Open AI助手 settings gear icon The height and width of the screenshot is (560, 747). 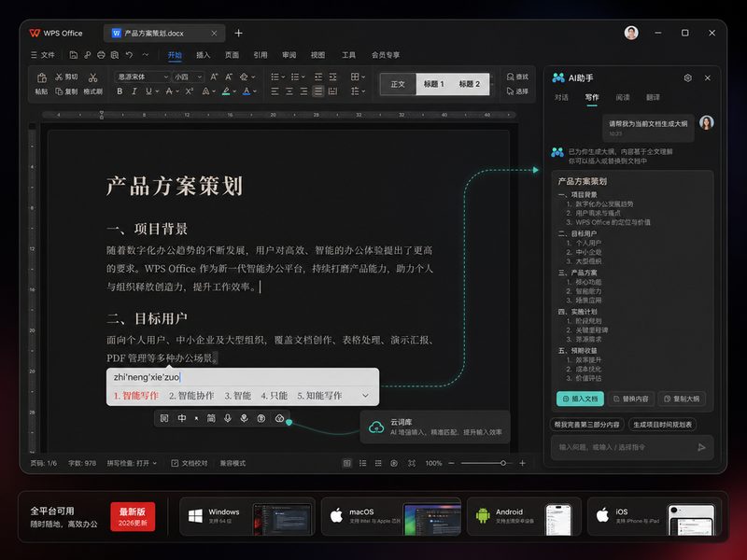687,77
